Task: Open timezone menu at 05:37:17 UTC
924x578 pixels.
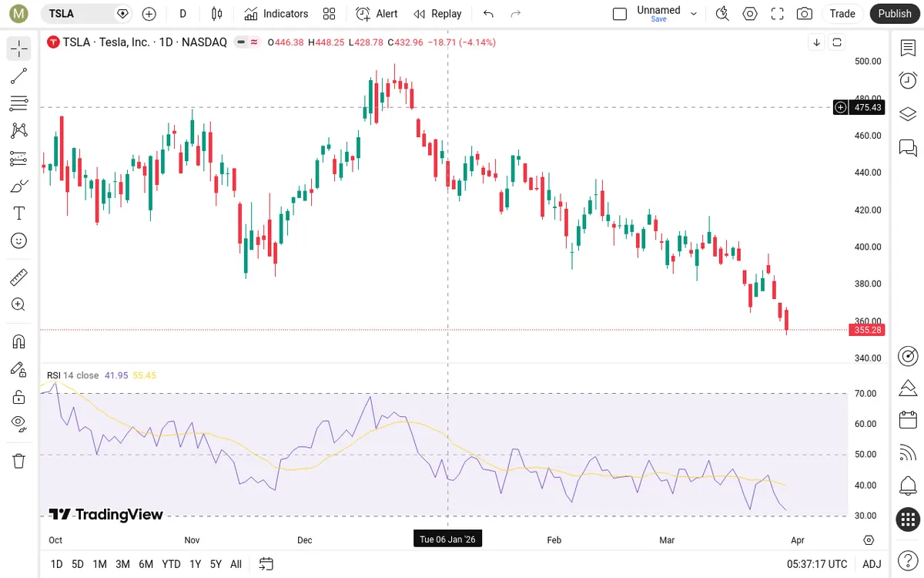Action: click(815, 564)
